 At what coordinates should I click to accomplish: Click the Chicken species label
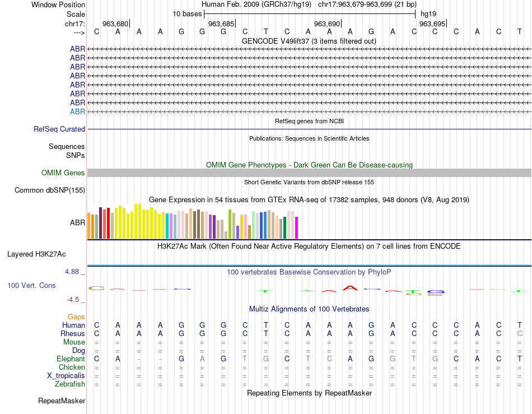click(72, 367)
